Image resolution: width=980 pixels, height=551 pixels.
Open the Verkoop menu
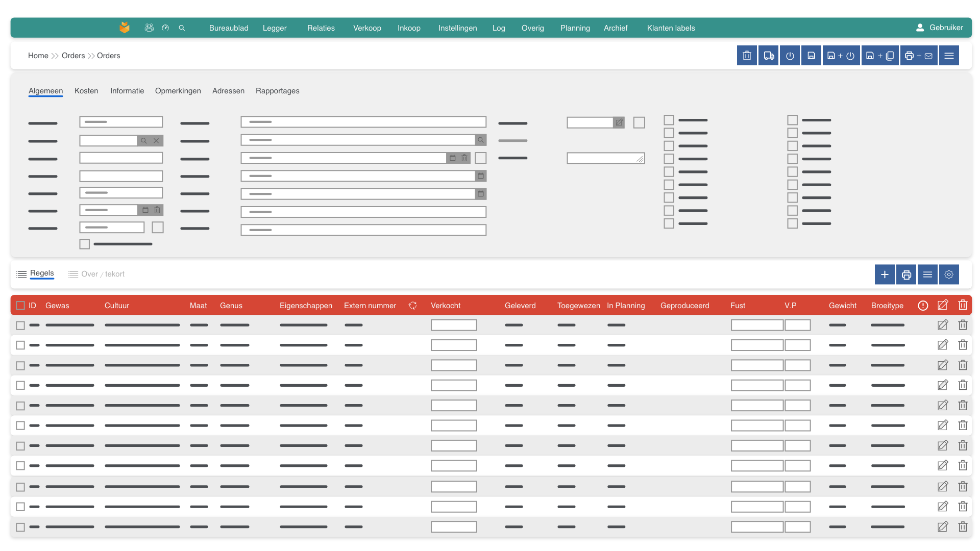[x=367, y=28]
